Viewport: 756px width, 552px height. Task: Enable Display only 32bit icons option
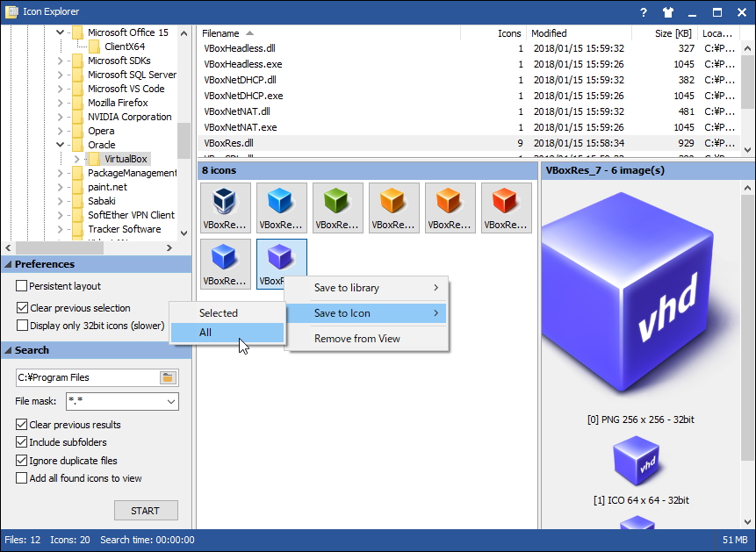click(x=22, y=326)
